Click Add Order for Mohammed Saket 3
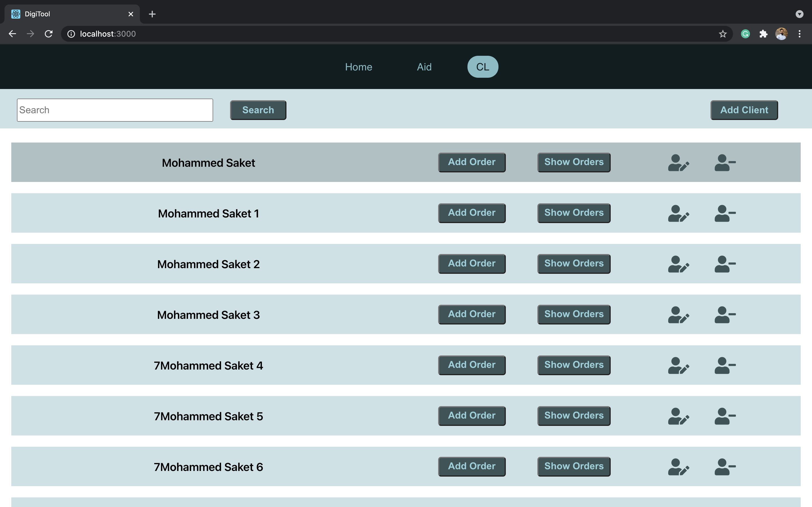 (x=471, y=315)
